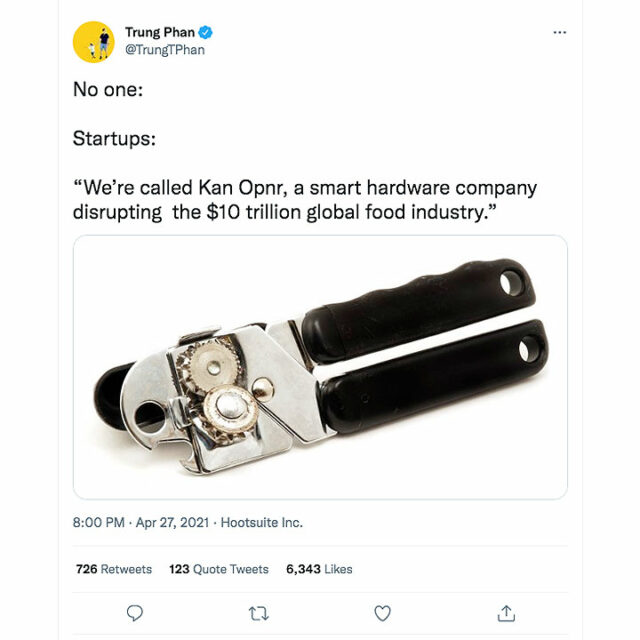Click the Apr 27, 2021 date
Viewport: 640px width, 640px height.
pos(172,522)
